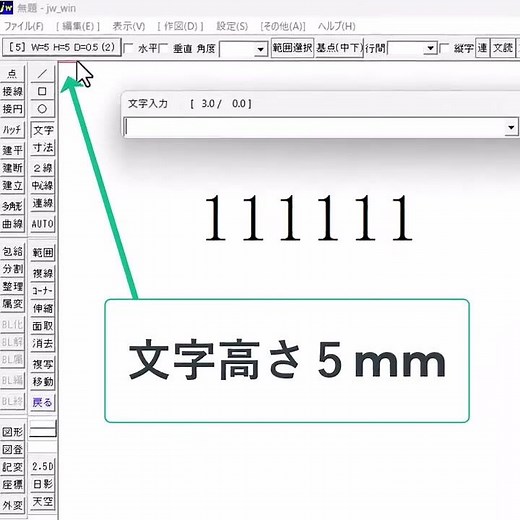Select the 移動 move tool
This screenshot has height=520, width=520.
coord(43,381)
